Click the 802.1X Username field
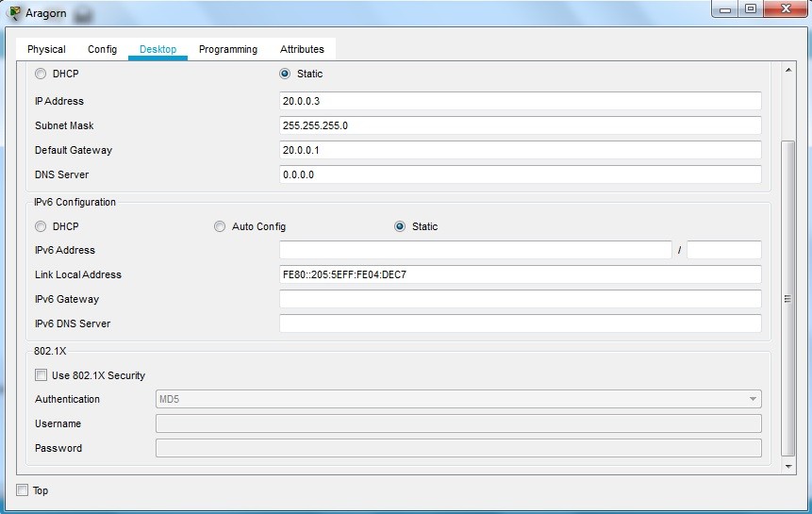Viewport: 812px width, 514px height. point(458,423)
